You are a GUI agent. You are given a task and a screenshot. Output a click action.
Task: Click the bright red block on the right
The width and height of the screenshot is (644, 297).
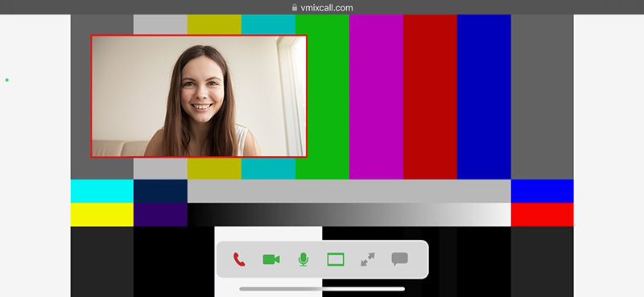(542, 214)
